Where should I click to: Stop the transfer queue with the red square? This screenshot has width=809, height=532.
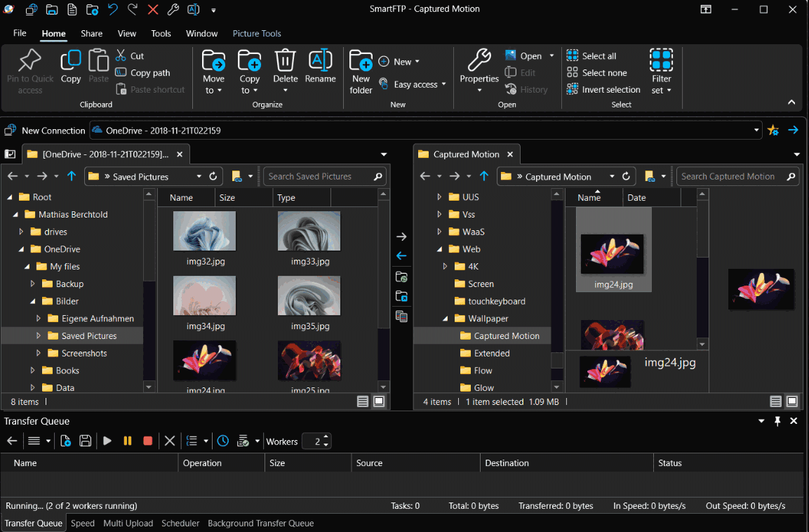148,441
